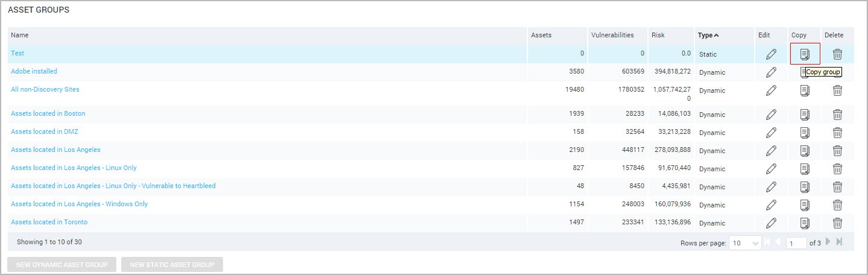Go to the previous page

778,242
